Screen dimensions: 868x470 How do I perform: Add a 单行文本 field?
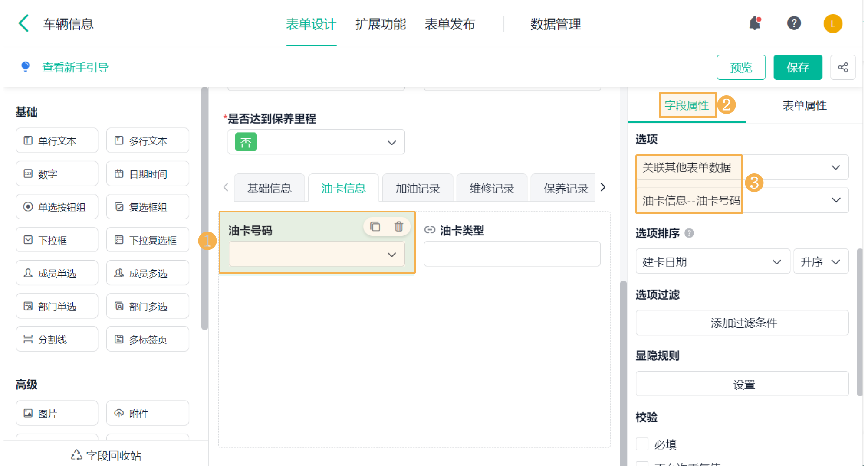click(57, 140)
